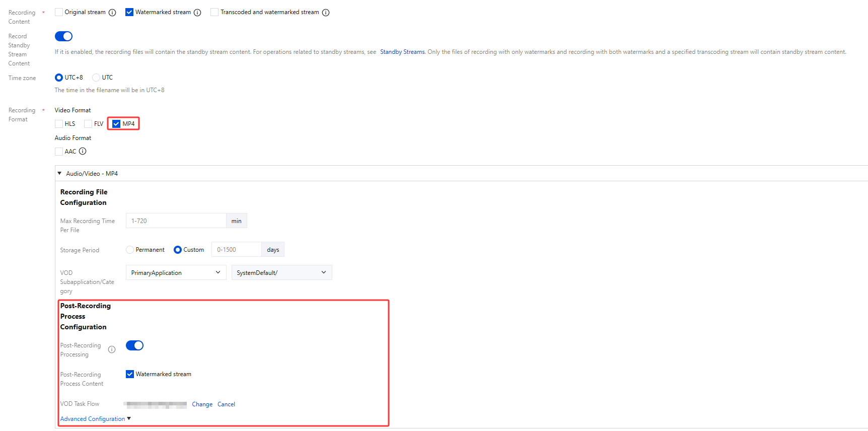Viewport: 868px width, 431px height.
Task: Turn off Post-Recording Processing switch
Action: [134, 345]
